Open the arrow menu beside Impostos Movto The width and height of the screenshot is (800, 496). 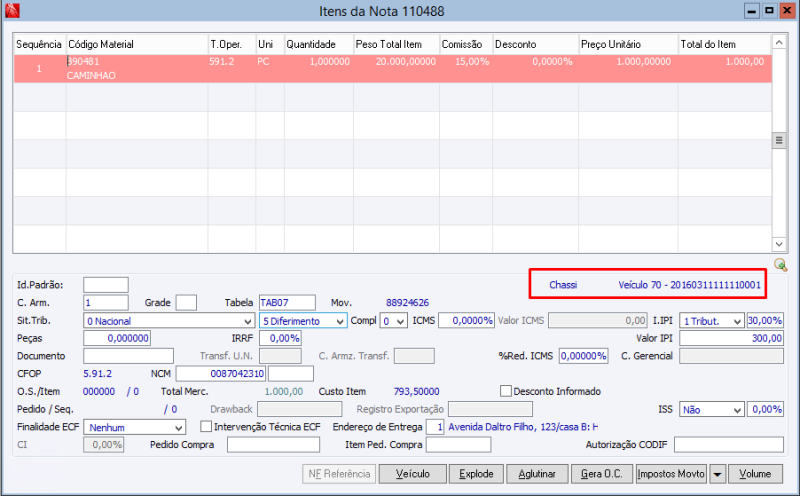[717, 474]
